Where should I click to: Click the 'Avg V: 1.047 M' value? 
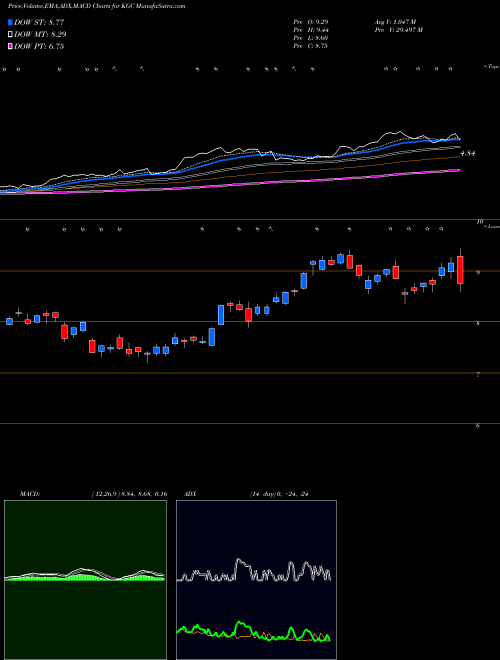[x=395, y=22]
